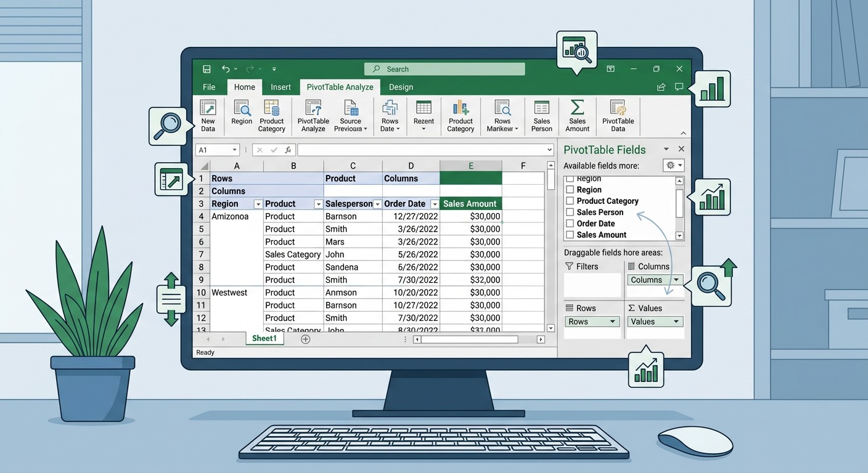Click the Undo arrow icon

[x=226, y=69]
